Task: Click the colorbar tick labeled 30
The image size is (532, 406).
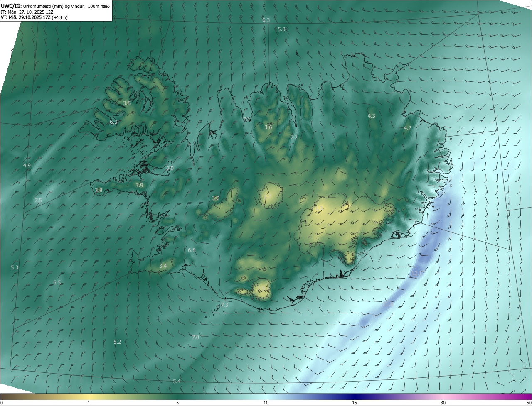Action: [443, 403]
